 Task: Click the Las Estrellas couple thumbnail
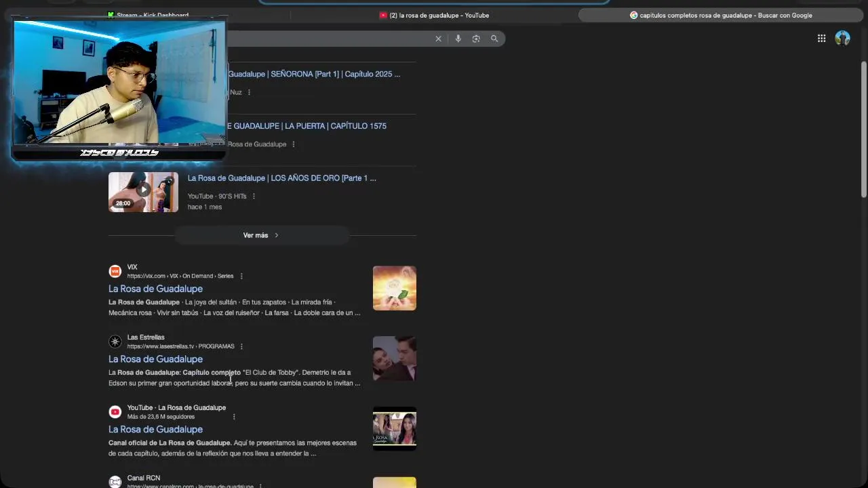coord(395,359)
